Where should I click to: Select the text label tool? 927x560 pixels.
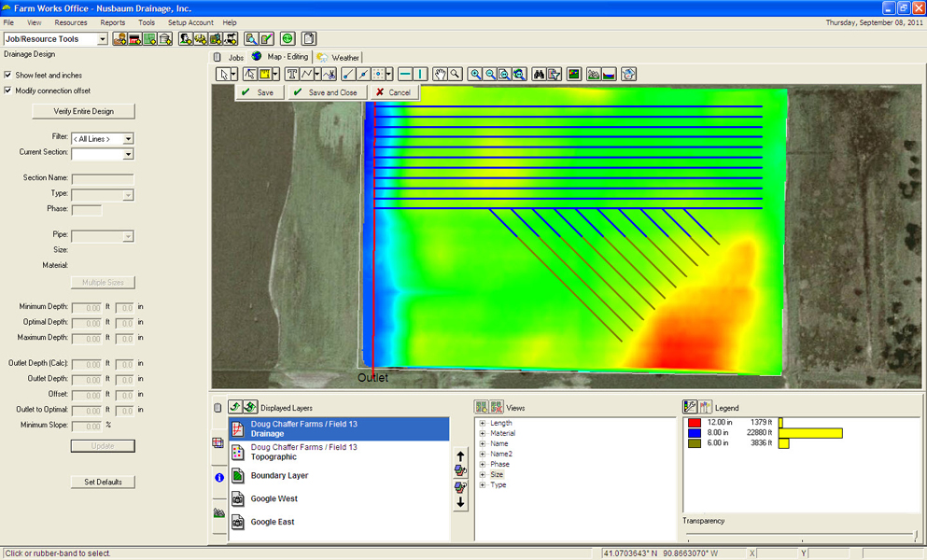point(292,74)
